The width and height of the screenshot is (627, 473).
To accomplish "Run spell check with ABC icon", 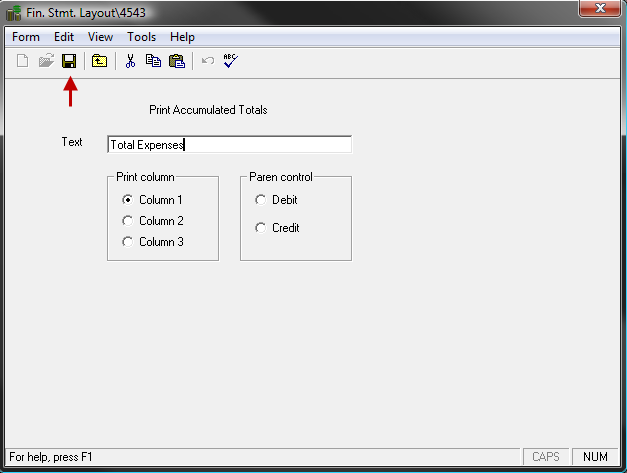I will click(231, 61).
